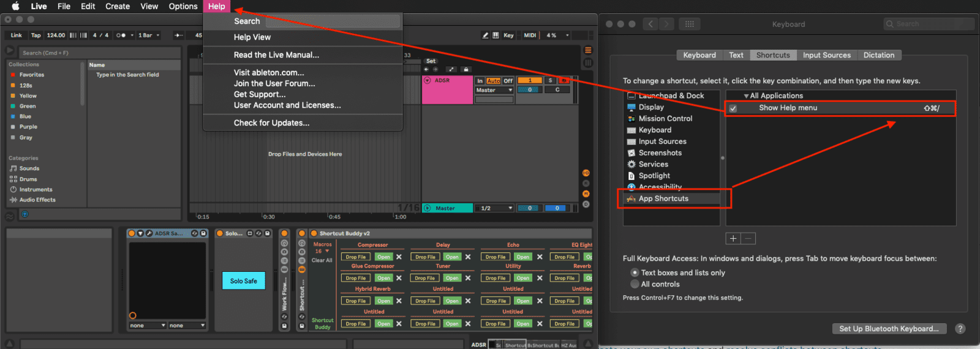Click the Set locator button

pyautogui.click(x=431, y=61)
